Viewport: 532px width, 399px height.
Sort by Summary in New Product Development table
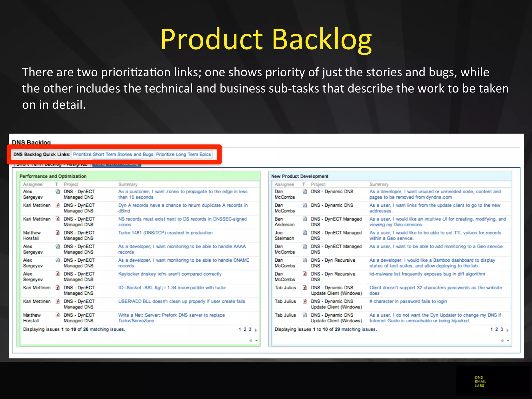(x=379, y=184)
